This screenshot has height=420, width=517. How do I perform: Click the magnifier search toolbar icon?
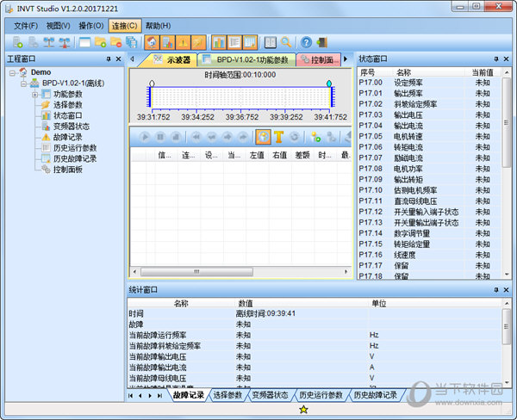pyautogui.click(x=286, y=42)
